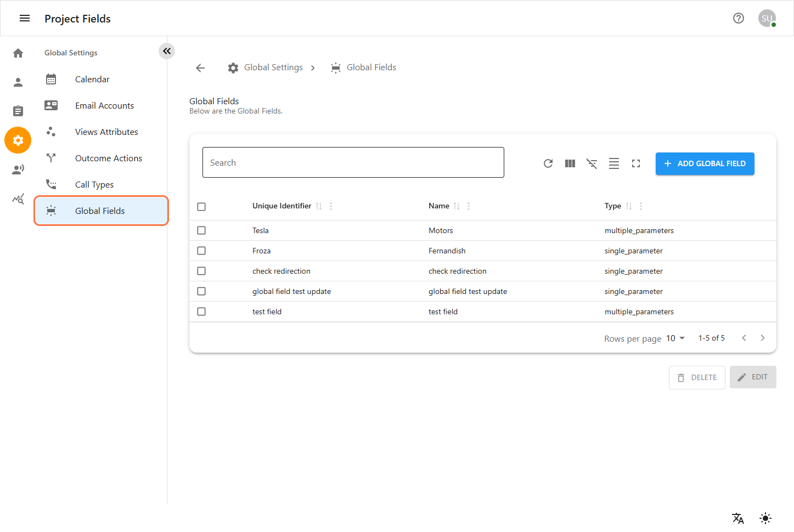Click into the Search input field

point(353,162)
